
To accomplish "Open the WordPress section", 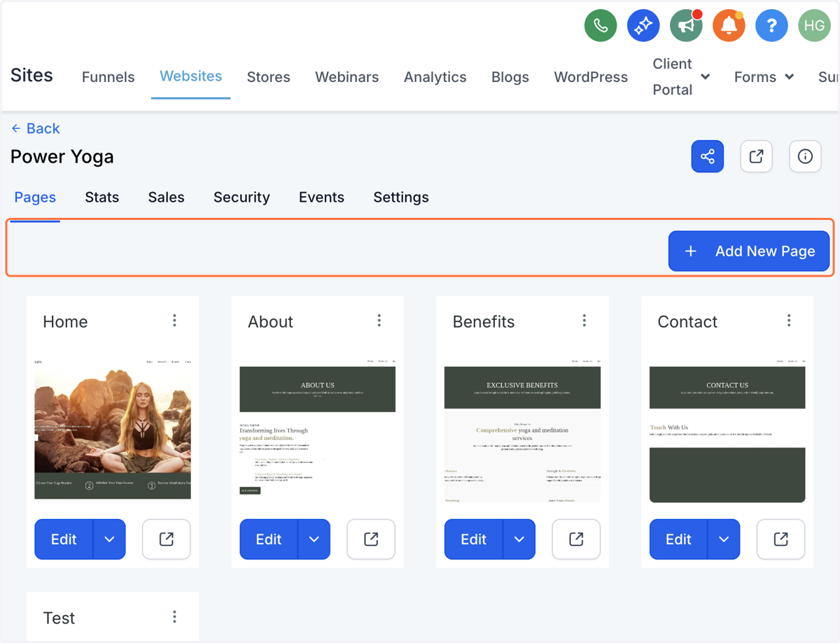I will coord(591,77).
